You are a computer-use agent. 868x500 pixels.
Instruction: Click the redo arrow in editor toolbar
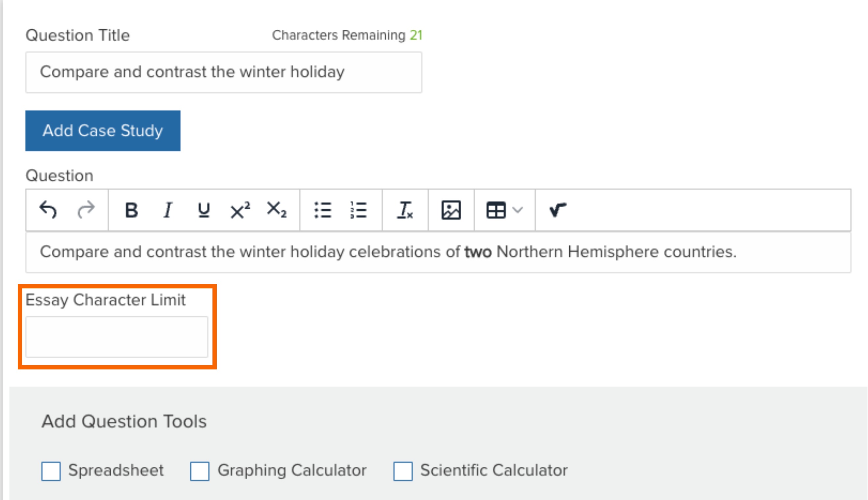point(86,210)
